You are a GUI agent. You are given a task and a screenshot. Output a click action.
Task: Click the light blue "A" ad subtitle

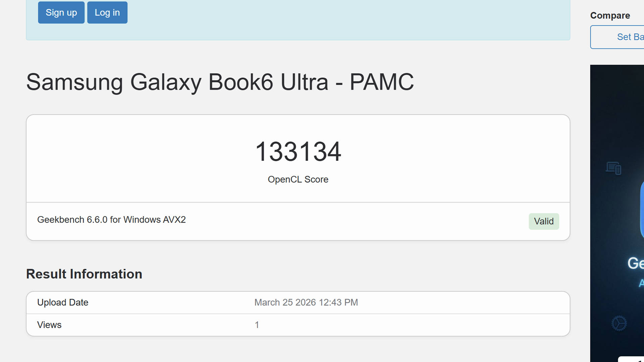641,283
